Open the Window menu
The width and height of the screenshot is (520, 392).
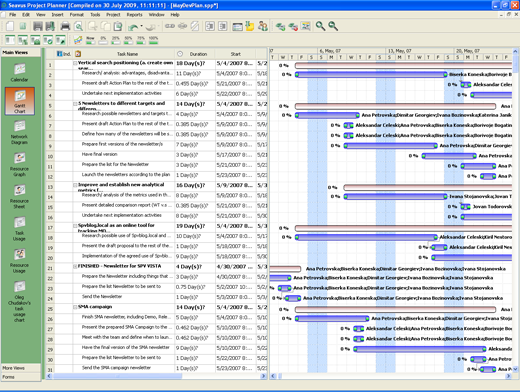[x=156, y=15]
